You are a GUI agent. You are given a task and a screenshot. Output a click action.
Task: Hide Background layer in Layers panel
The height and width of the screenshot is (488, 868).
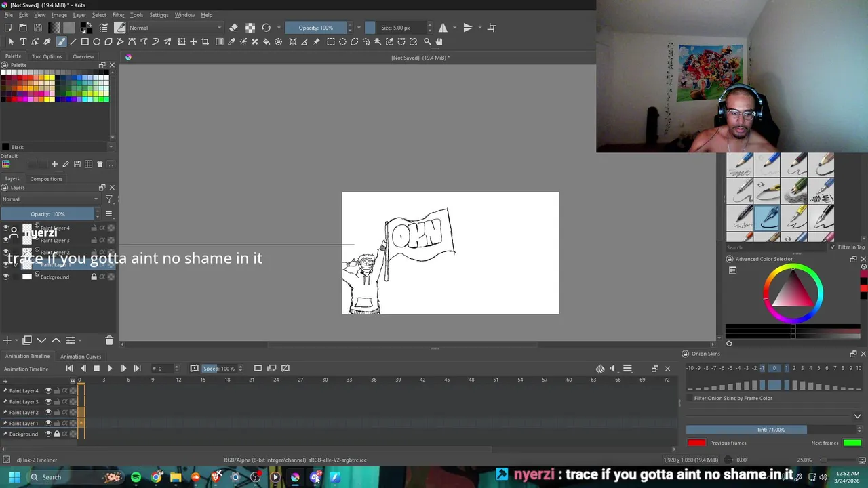click(6, 277)
